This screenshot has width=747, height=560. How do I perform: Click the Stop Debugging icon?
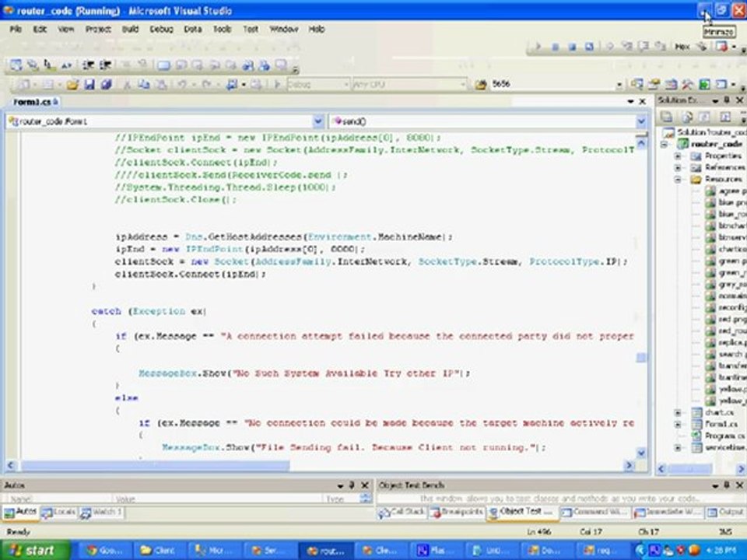point(572,47)
